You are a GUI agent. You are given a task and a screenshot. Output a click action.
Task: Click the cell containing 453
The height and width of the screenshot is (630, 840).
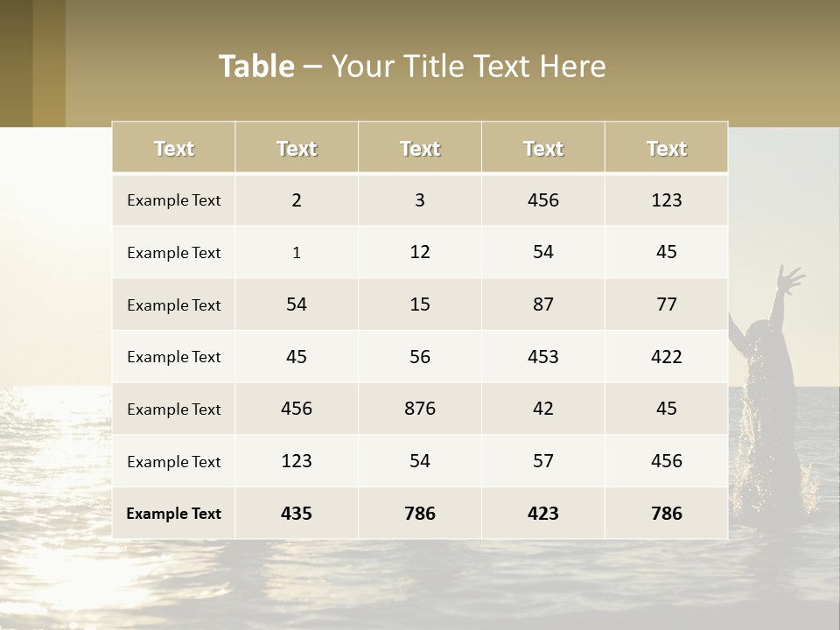(543, 356)
